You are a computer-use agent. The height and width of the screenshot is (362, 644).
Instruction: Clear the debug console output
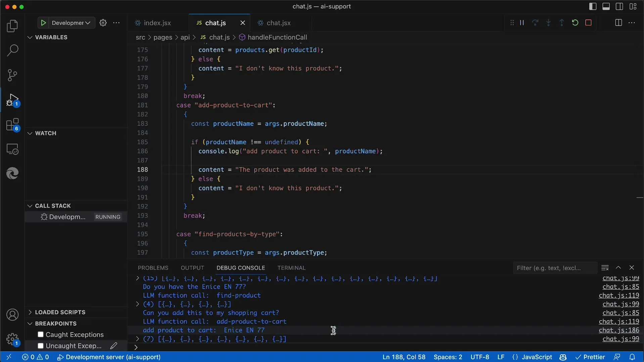click(x=605, y=268)
